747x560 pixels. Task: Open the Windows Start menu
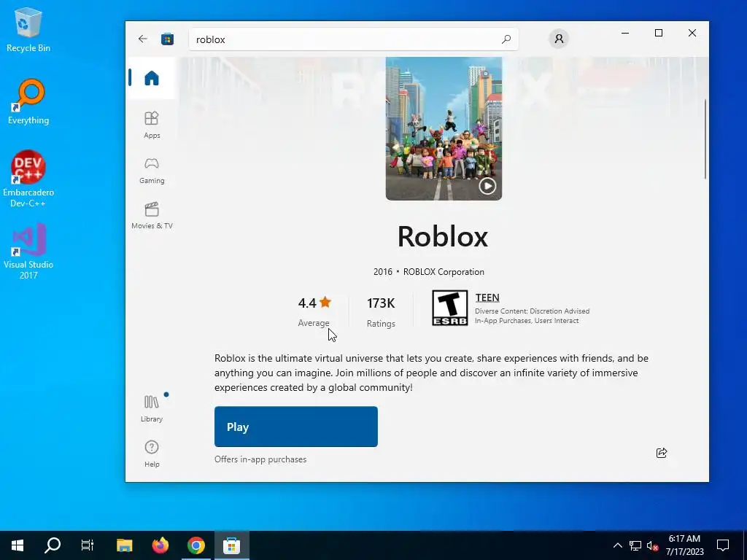point(18,545)
